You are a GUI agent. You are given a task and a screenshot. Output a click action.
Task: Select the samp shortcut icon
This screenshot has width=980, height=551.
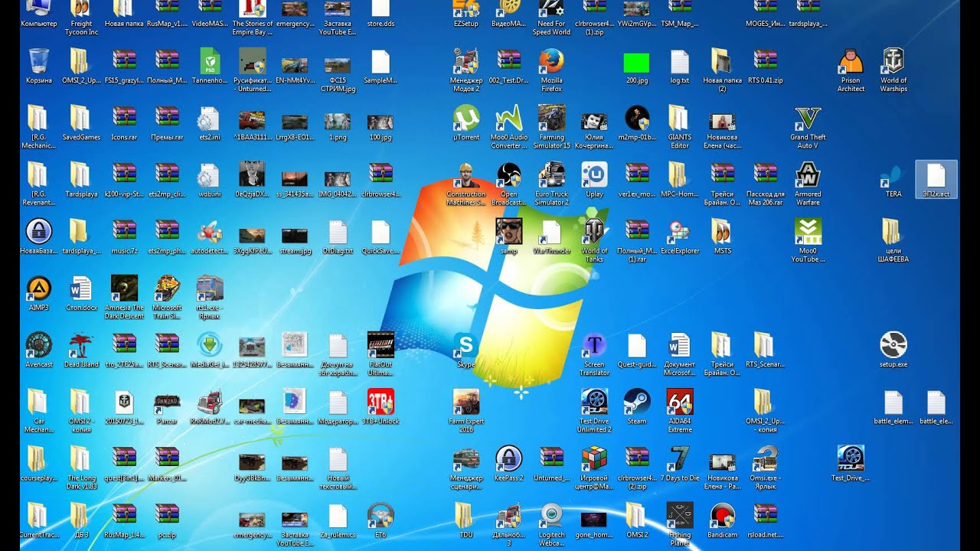pos(508,236)
